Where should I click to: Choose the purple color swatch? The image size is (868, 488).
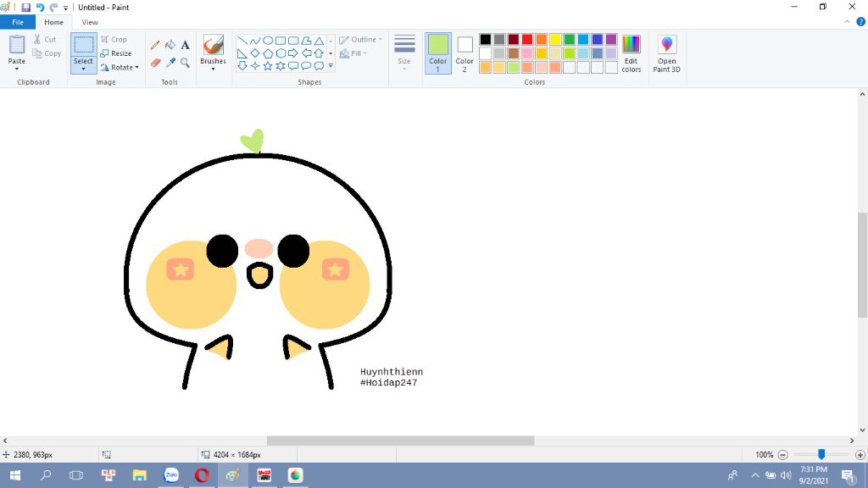(611, 39)
